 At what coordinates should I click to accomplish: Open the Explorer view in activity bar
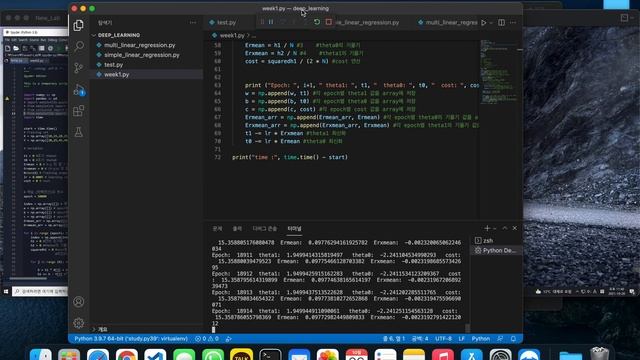point(78,25)
